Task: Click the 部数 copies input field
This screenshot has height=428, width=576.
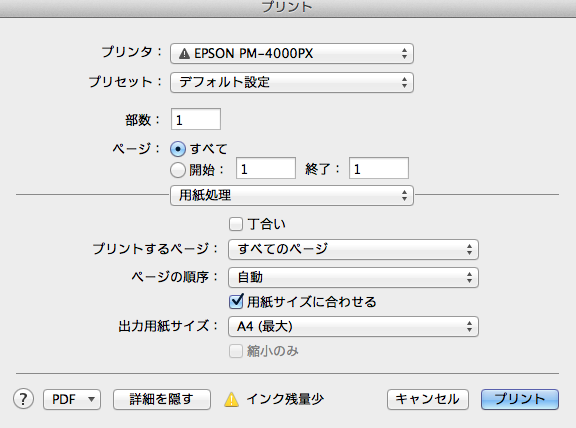Action: pyautogui.click(x=196, y=119)
